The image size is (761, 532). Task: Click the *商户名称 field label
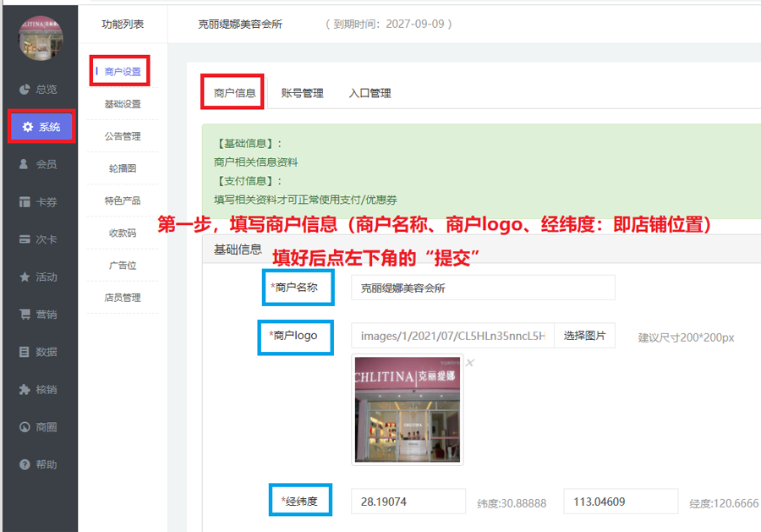pos(294,288)
